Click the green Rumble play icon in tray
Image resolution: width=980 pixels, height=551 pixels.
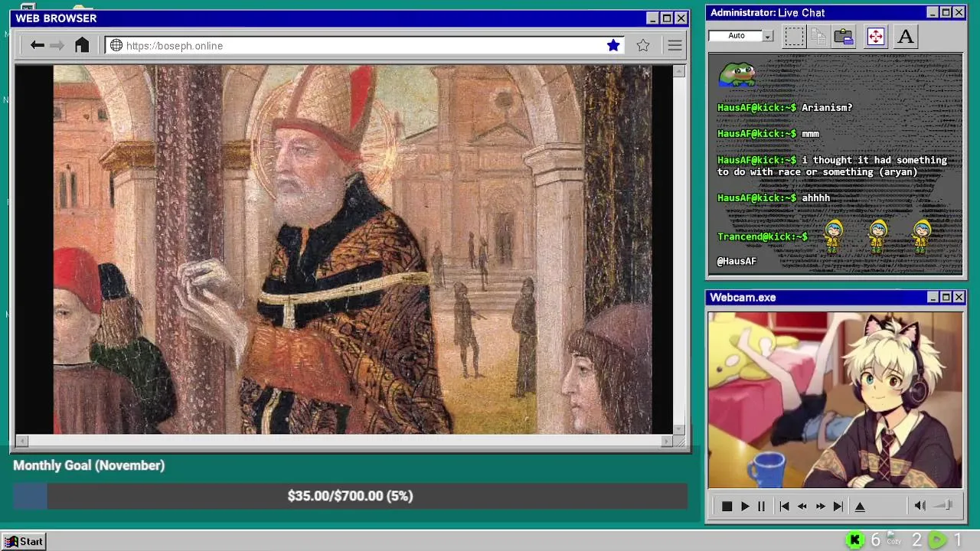click(936, 540)
